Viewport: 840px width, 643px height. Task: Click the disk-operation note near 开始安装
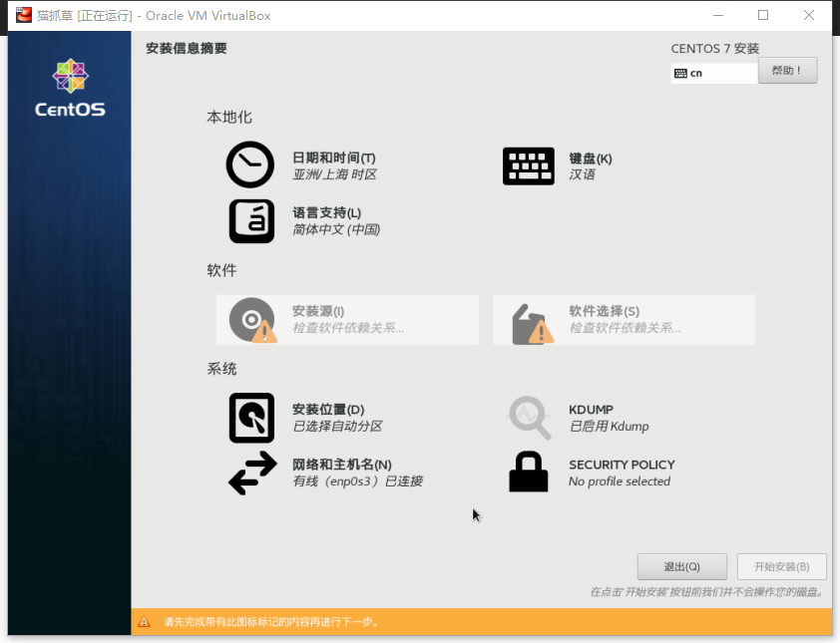click(x=706, y=591)
